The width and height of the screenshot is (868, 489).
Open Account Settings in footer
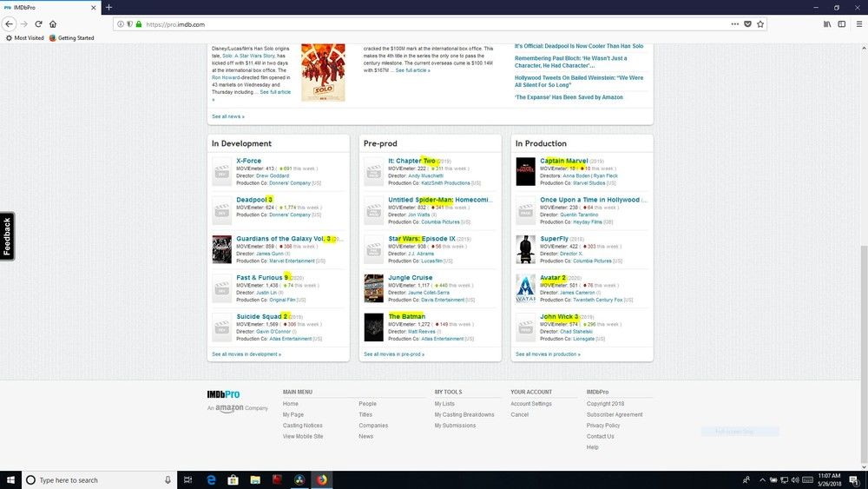531,404
